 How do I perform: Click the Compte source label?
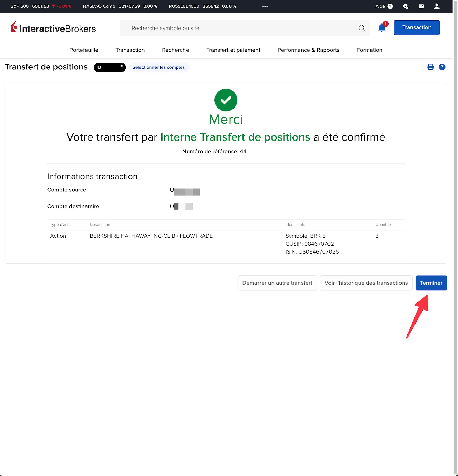[x=67, y=190]
